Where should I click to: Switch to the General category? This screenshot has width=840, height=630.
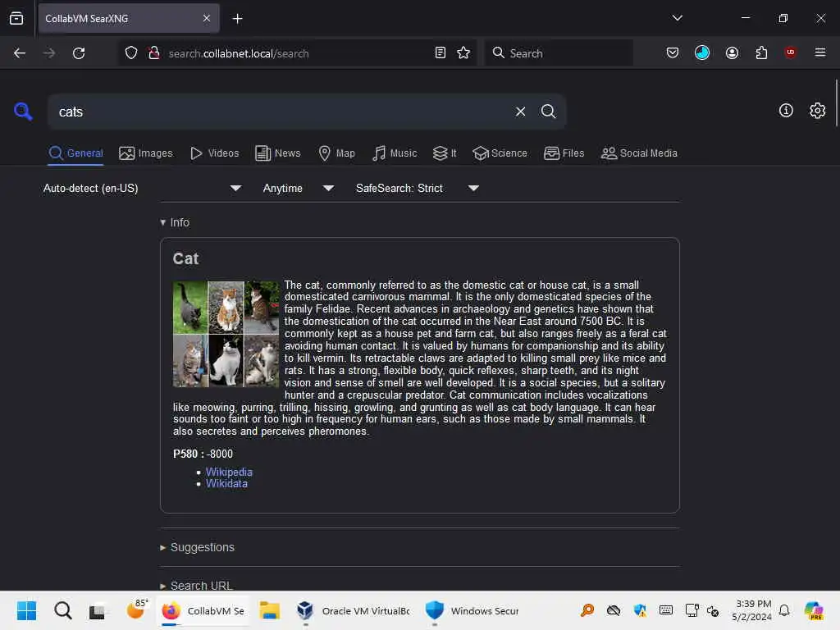(75, 153)
